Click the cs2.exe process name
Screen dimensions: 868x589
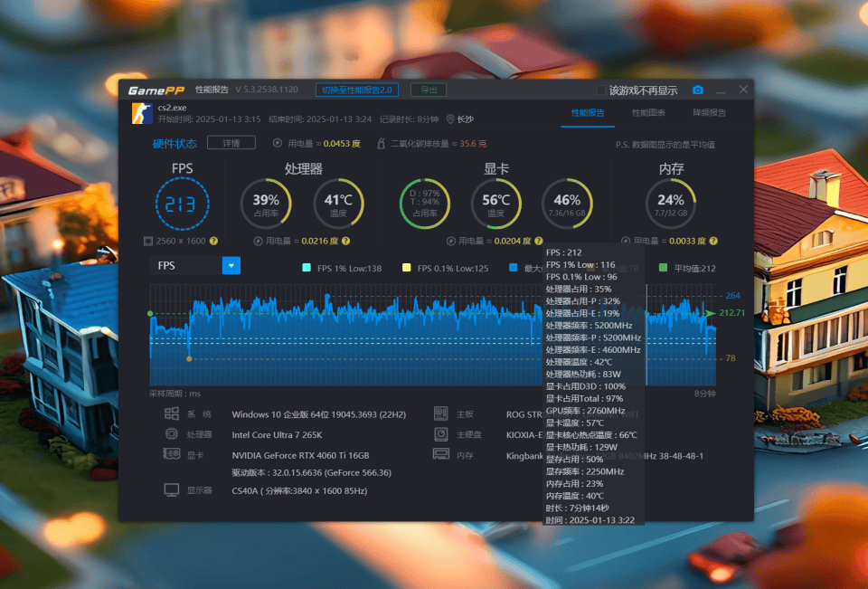(172, 108)
